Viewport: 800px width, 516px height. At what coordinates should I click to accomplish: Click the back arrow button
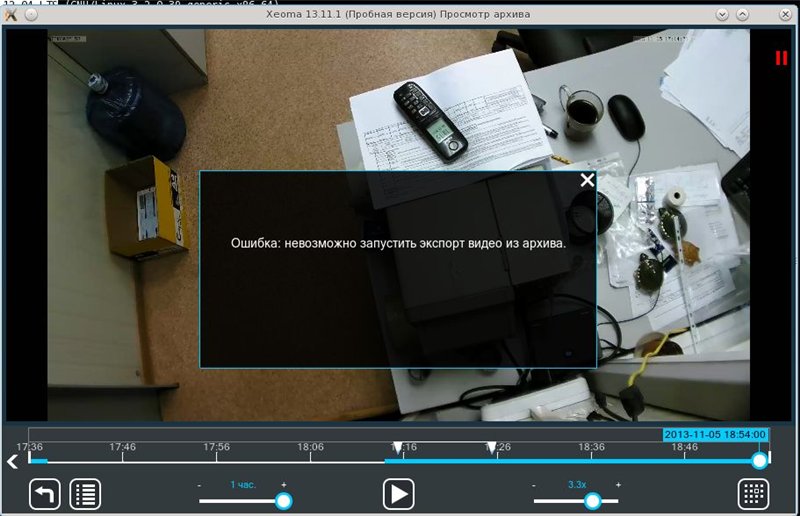pyautogui.click(x=44, y=494)
